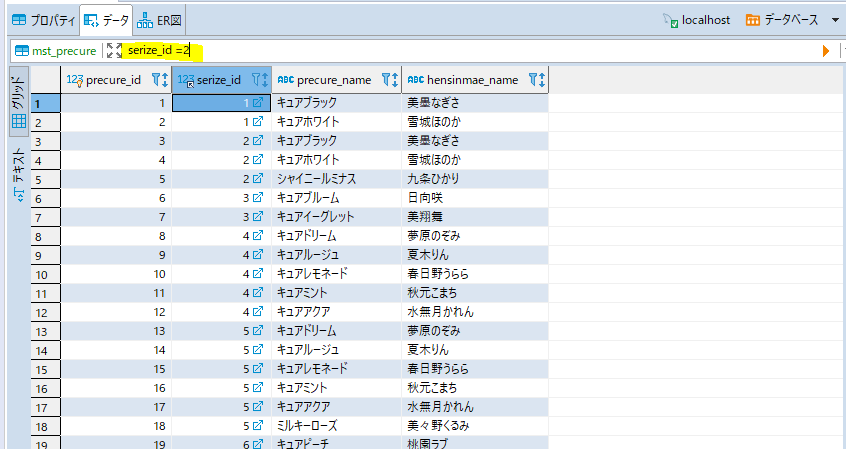
Task: Open foreign key link in row 2
Action: pos(258,121)
